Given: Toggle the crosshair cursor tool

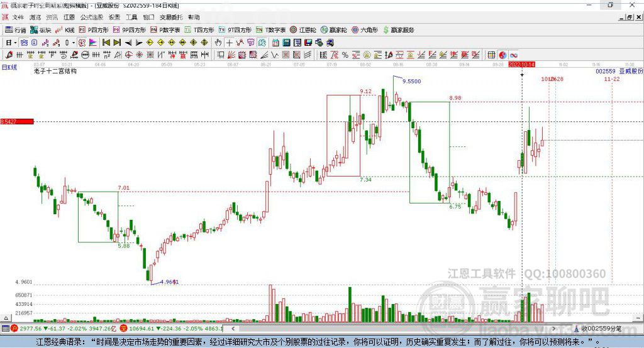Looking at the screenshot, I should tap(229, 43).
